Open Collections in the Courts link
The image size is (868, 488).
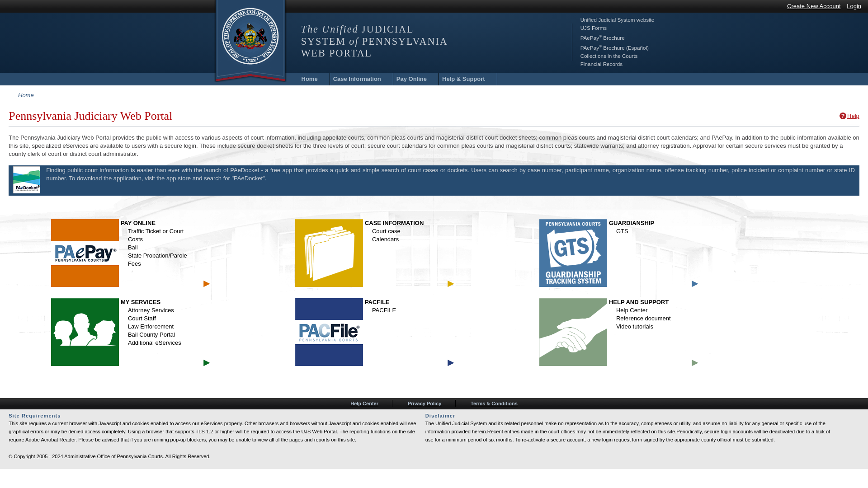click(x=609, y=56)
